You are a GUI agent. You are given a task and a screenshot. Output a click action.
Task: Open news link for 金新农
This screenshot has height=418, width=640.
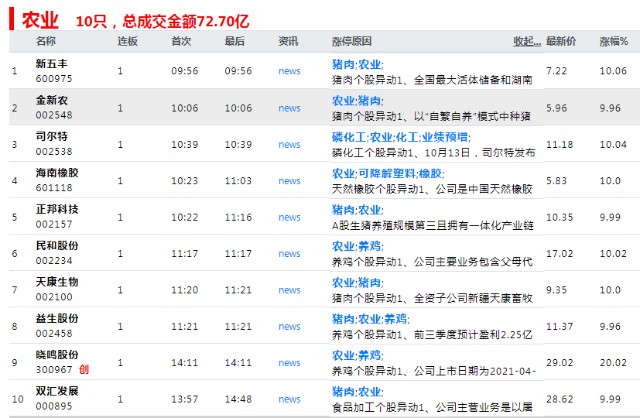pyautogui.click(x=289, y=108)
